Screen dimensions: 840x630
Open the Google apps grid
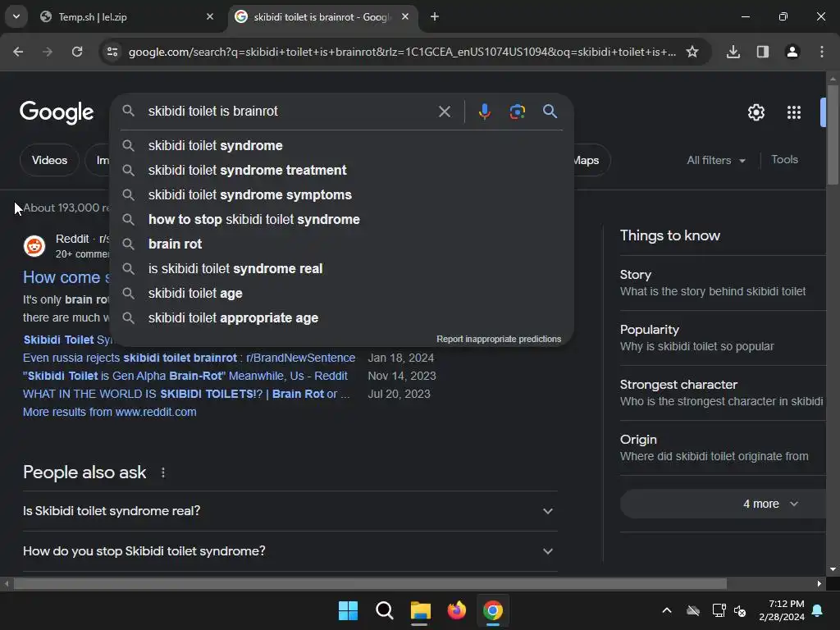794,112
